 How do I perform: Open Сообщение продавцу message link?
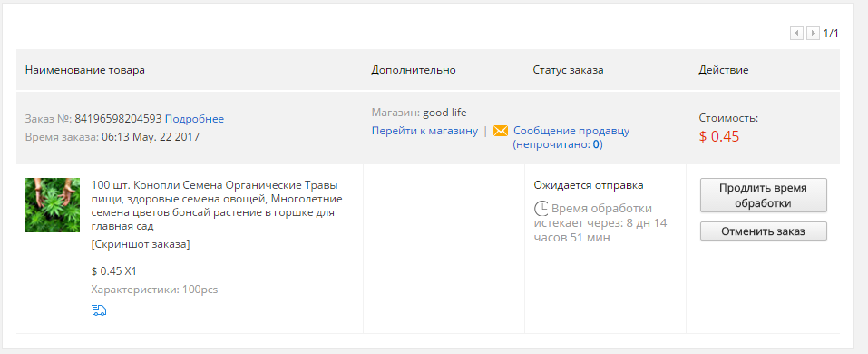(x=571, y=131)
